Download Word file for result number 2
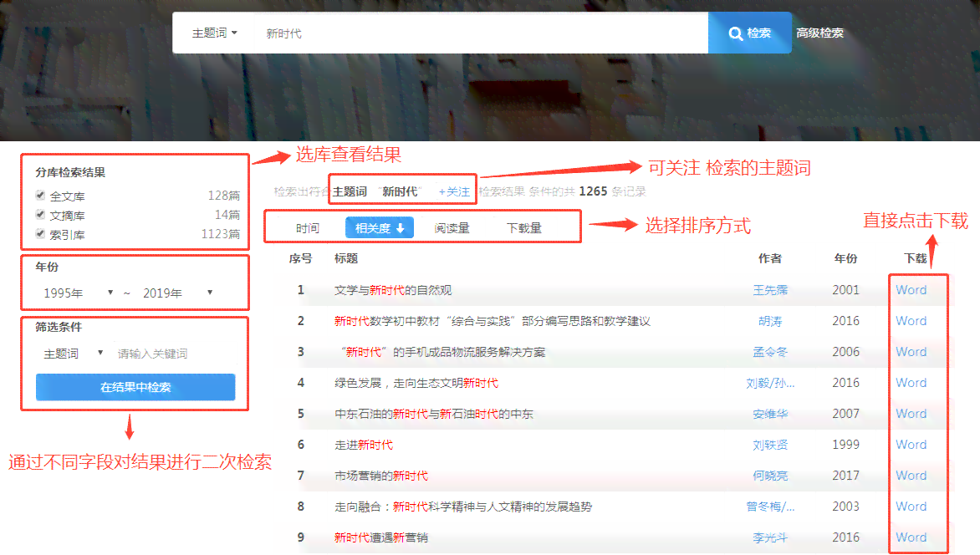980x555 pixels. tap(911, 321)
